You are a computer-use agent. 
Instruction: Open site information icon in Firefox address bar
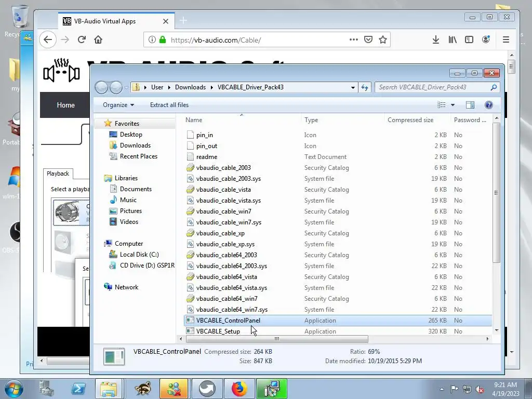[x=152, y=39]
